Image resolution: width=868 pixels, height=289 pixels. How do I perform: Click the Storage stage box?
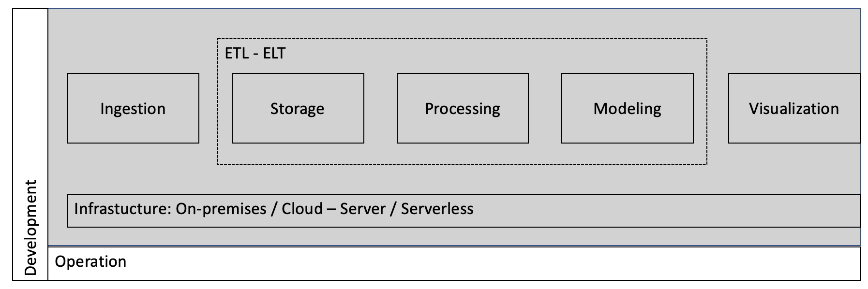pyautogui.click(x=298, y=108)
